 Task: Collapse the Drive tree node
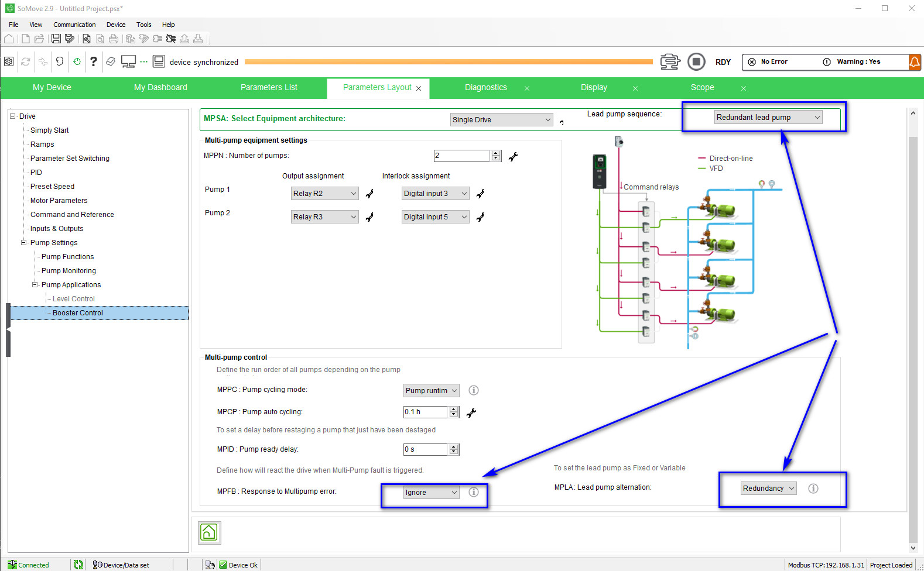pos(13,116)
